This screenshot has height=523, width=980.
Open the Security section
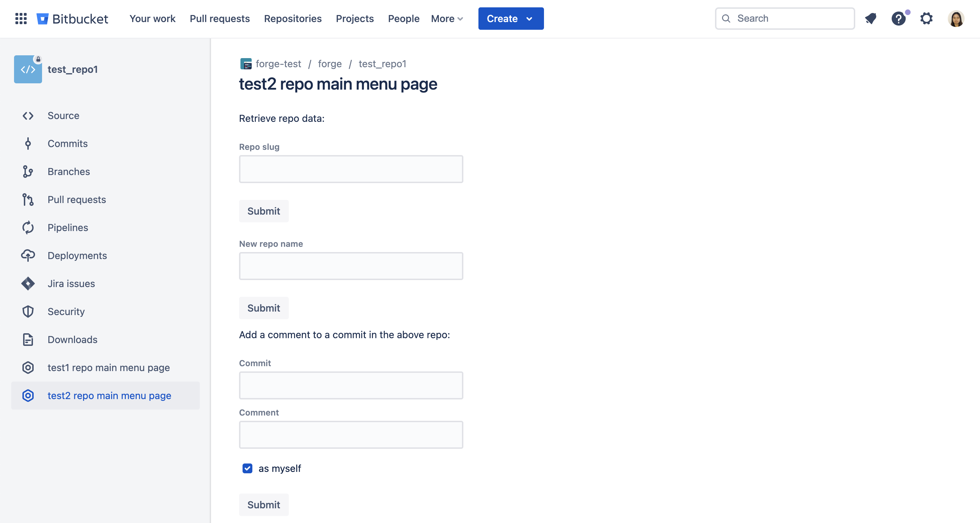point(28,311)
